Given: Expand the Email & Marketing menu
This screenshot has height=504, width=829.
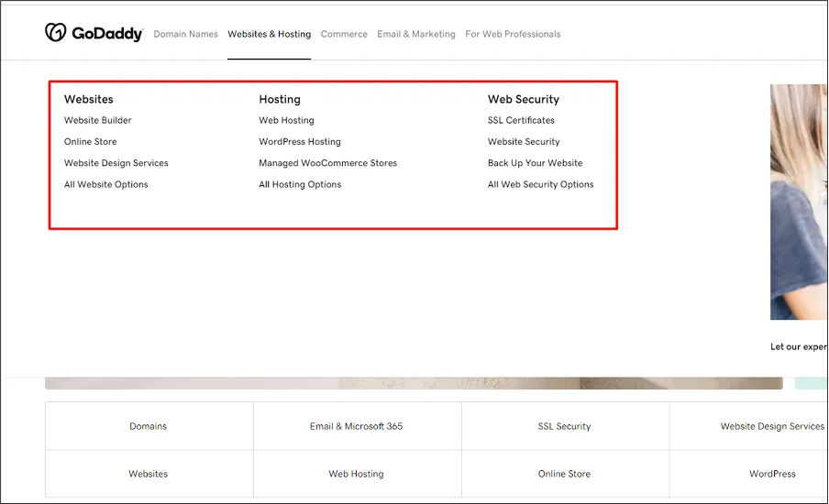Looking at the screenshot, I should pyautogui.click(x=415, y=34).
